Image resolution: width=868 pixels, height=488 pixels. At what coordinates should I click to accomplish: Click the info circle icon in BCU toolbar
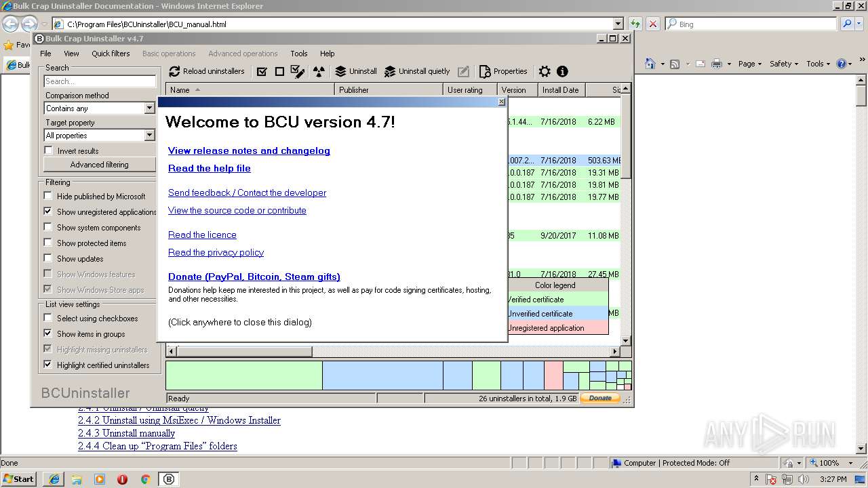[x=562, y=71]
